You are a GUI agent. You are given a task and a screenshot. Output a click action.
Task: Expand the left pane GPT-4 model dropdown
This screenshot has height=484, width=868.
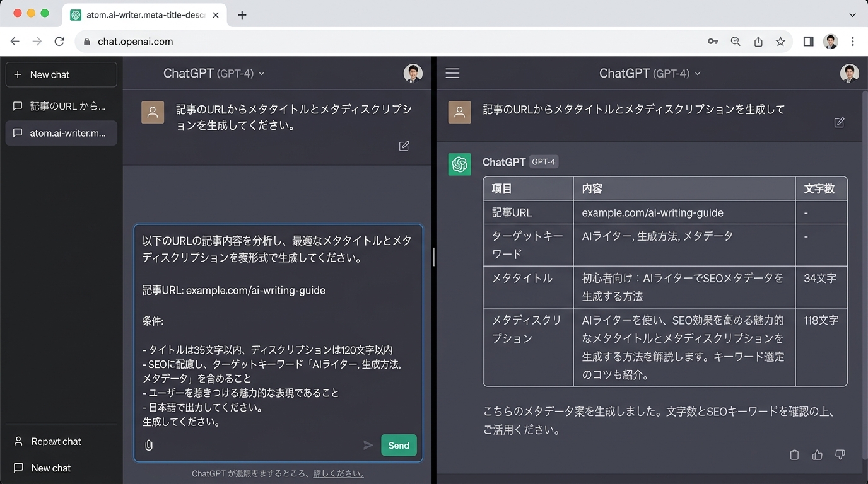(261, 74)
